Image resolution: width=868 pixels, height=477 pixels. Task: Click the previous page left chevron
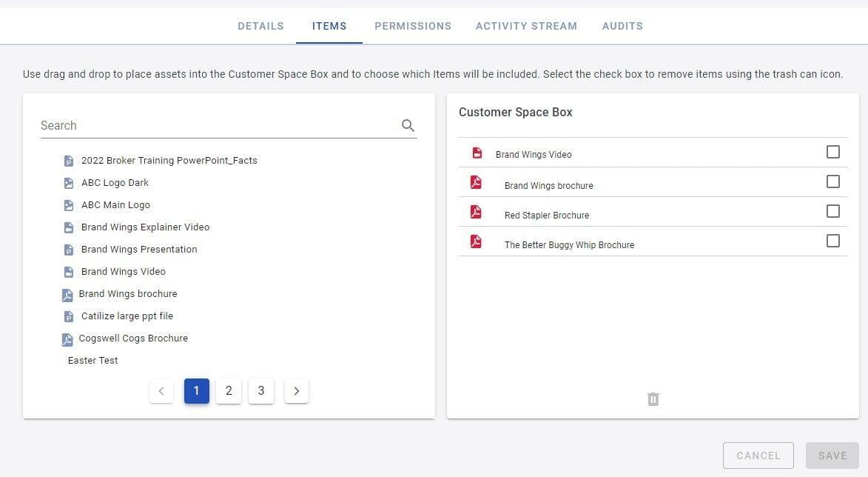161,391
